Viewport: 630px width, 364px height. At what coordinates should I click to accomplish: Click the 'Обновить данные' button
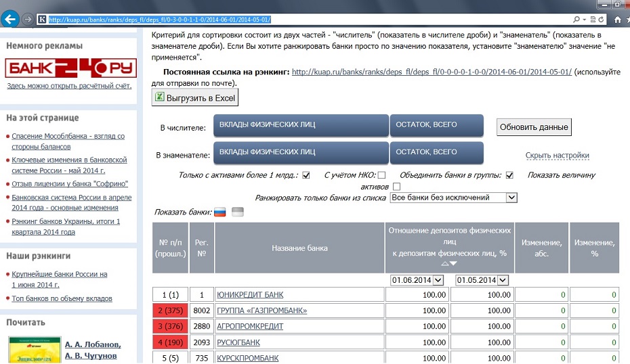534,127
